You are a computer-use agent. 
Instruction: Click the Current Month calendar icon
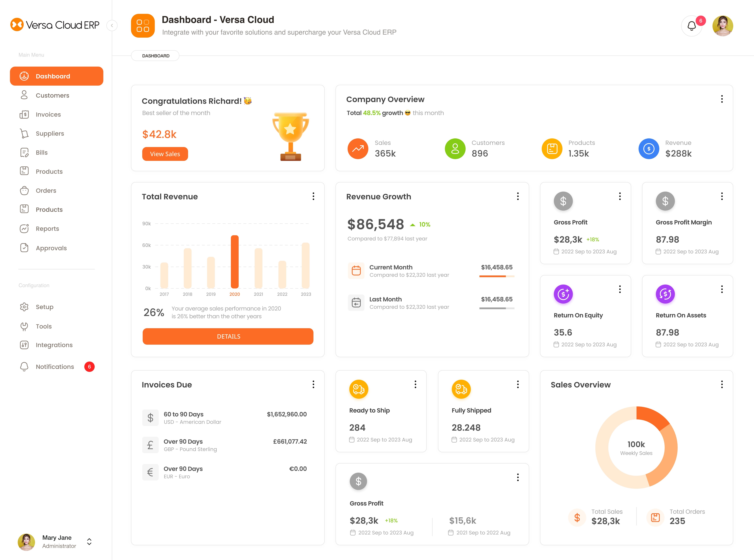pos(356,271)
